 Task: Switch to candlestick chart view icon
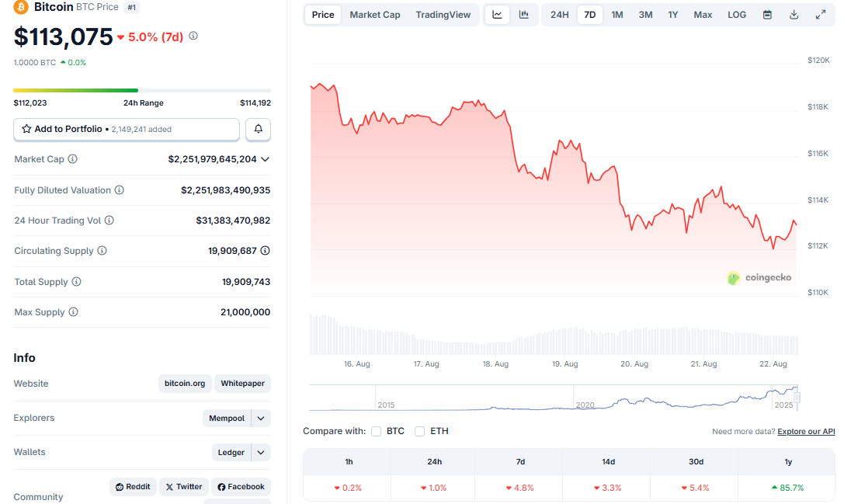coord(524,15)
